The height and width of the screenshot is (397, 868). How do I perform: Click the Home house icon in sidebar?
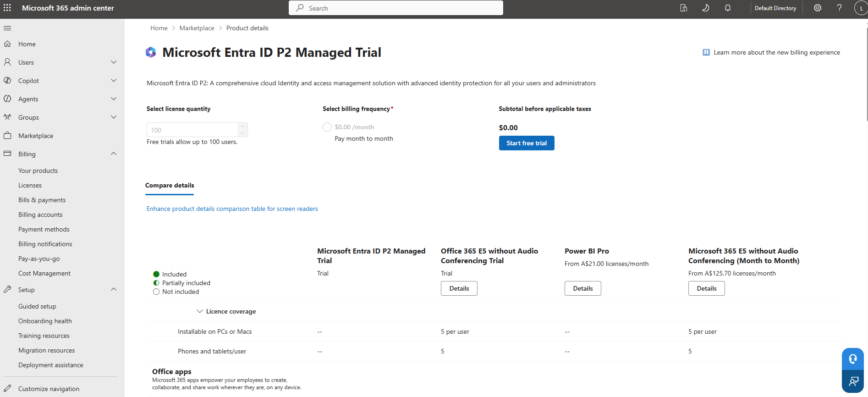(7, 44)
